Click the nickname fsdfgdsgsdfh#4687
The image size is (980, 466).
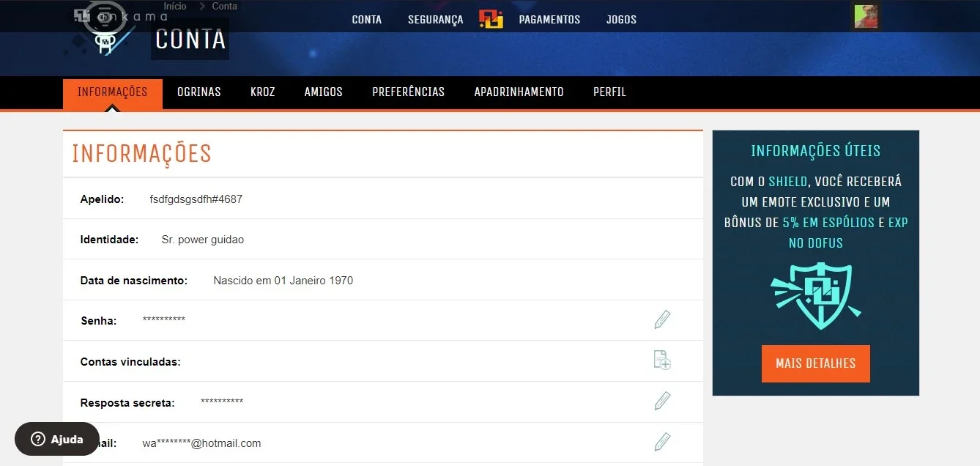point(196,199)
